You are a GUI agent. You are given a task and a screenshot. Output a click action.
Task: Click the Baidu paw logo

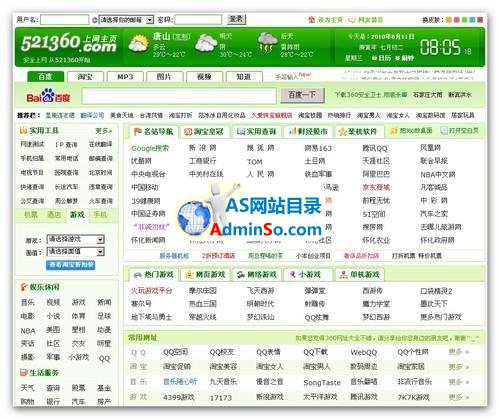point(48,95)
